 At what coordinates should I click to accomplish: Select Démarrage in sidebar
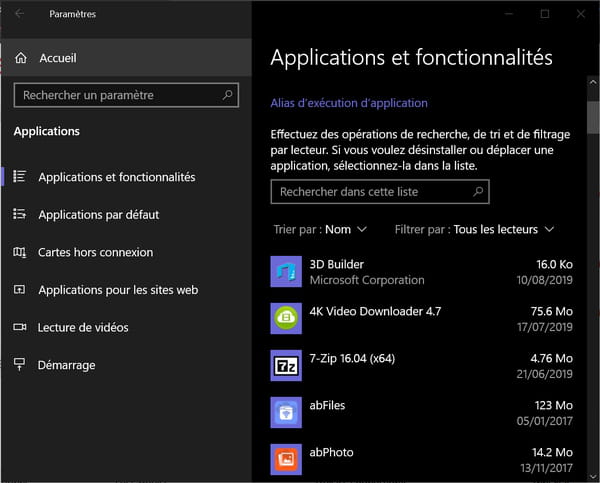coord(126,365)
